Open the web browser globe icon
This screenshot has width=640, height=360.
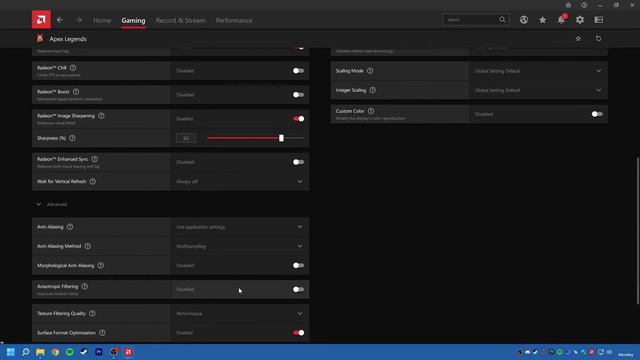[524, 20]
